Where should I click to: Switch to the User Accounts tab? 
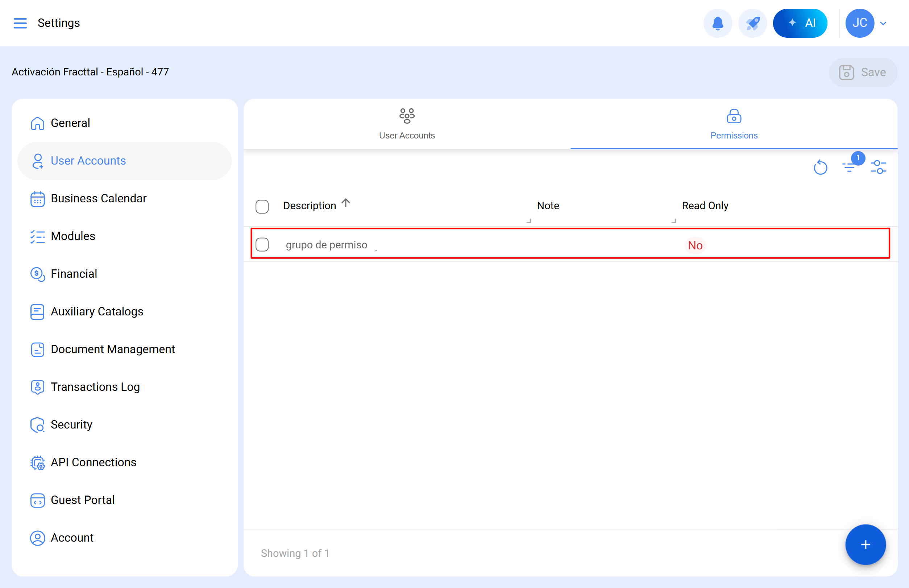pyautogui.click(x=407, y=124)
